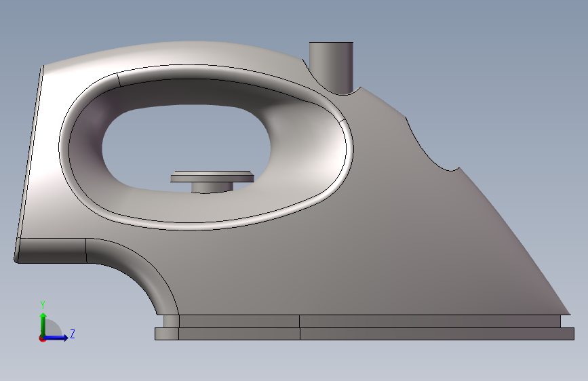Click the blue Z axis of the triad
The height and width of the screenshot is (381, 588).
click(x=56, y=338)
